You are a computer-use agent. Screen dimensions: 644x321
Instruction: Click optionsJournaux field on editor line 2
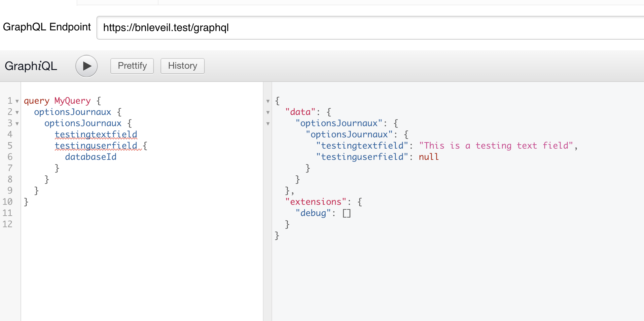click(73, 112)
